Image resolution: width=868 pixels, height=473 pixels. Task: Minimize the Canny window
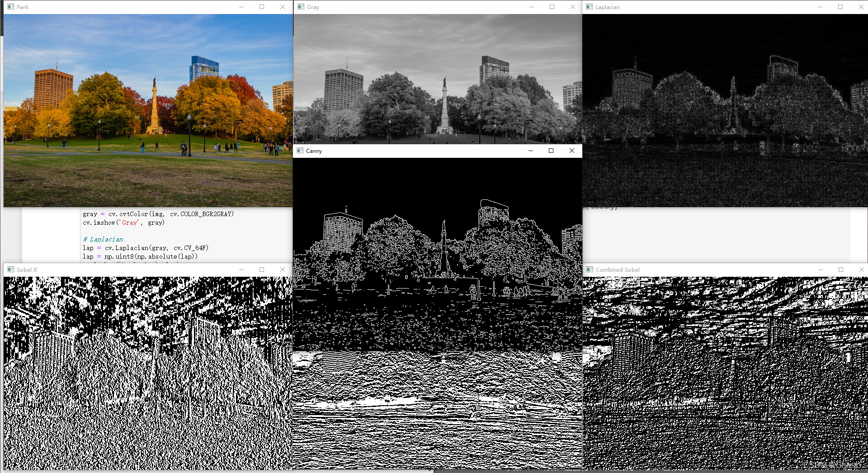point(531,151)
